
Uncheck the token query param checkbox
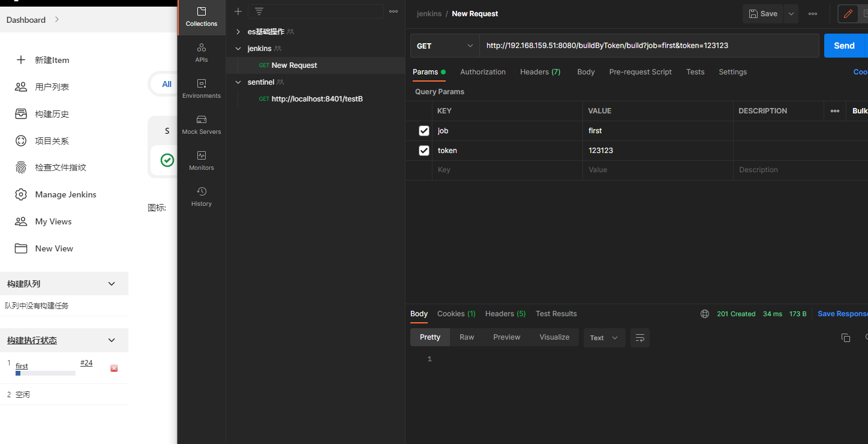point(424,151)
